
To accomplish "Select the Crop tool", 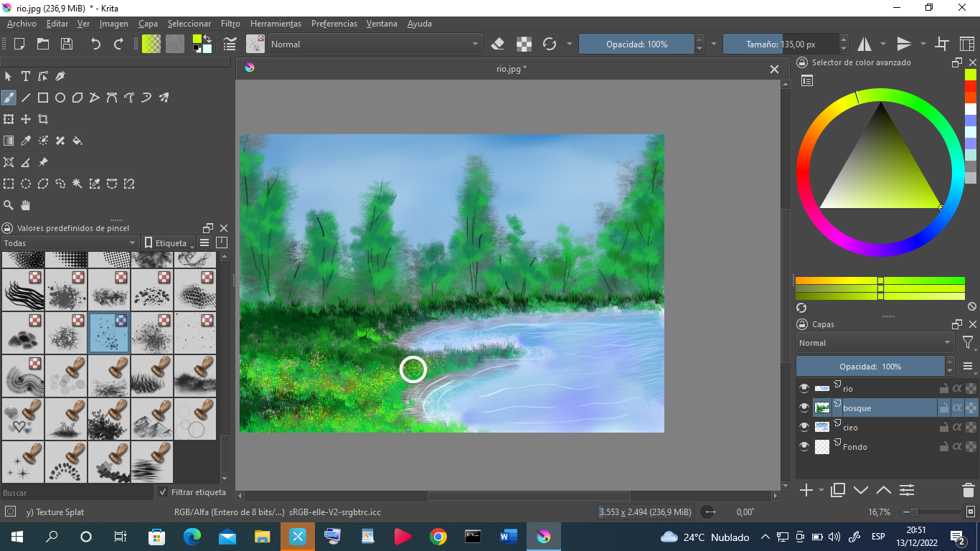I will 43,119.
